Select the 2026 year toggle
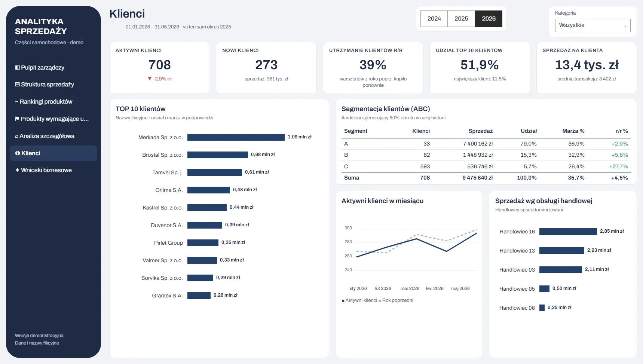This screenshot has height=364, width=643. coord(489,19)
